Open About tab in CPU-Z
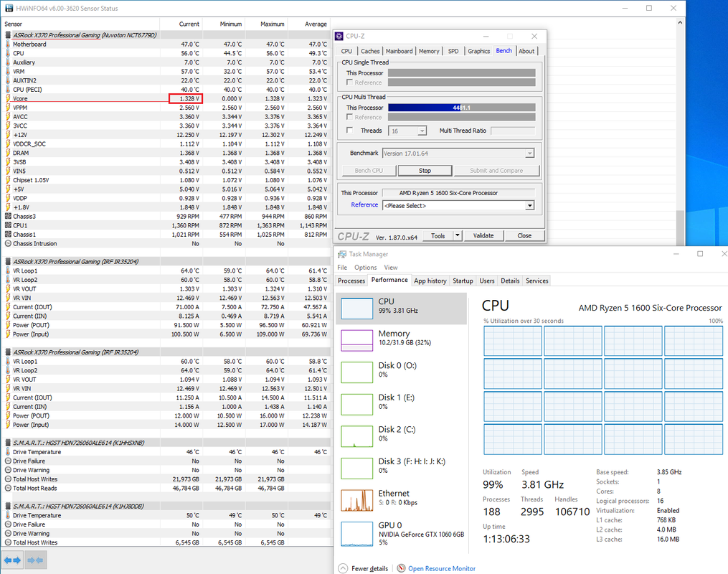 [x=526, y=51]
